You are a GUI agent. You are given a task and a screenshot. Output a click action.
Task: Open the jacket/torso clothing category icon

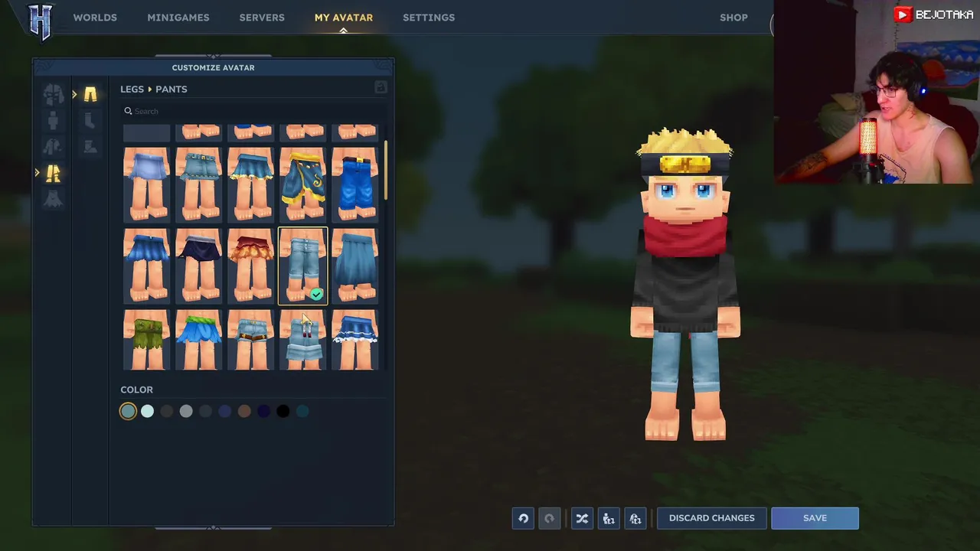(x=53, y=147)
